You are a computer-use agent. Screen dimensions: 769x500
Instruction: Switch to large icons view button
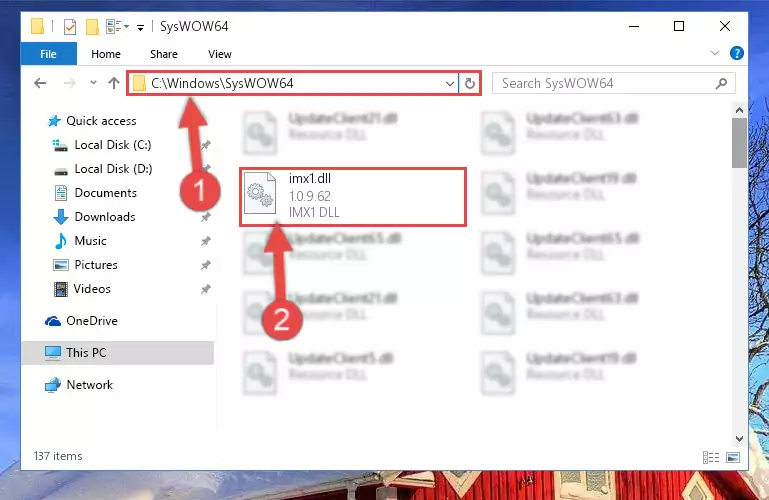(733, 457)
